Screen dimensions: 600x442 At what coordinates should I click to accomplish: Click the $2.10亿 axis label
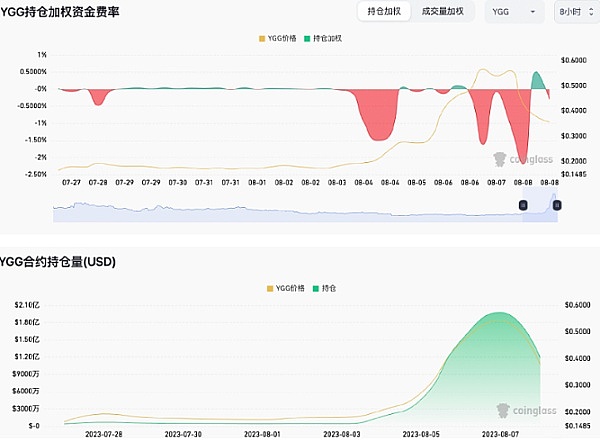click(27, 305)
